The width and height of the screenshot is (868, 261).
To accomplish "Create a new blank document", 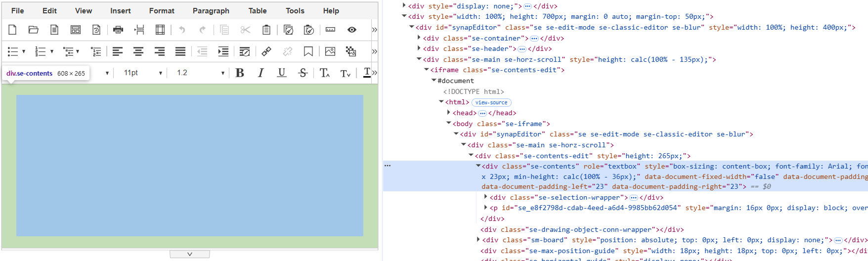I will point(13,30).
